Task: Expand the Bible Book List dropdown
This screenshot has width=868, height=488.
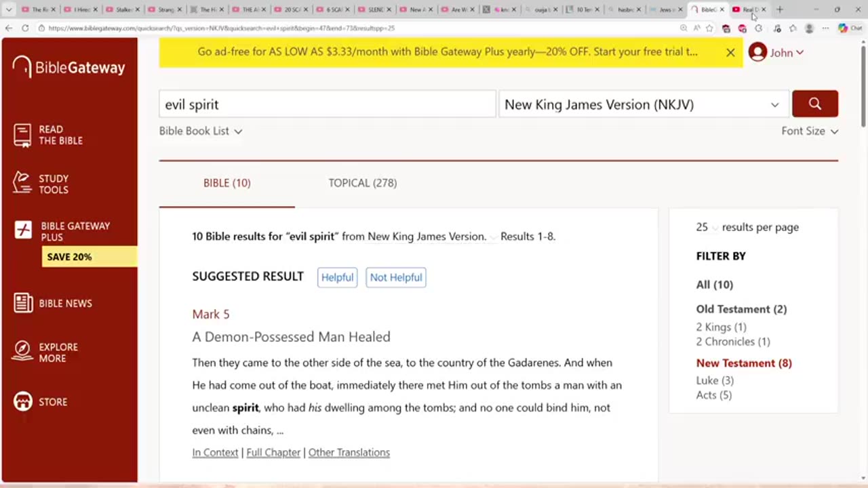Action: click(201, 131)
